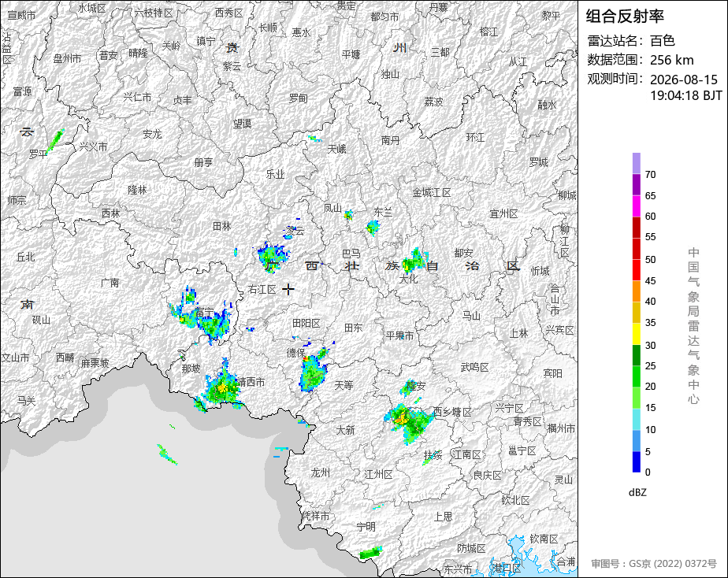
Task: Click the yellow 30 dBZ legend color
Action: coord(636,334)
